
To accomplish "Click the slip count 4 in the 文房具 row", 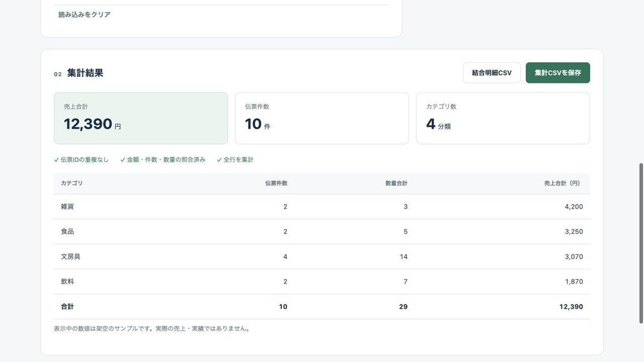I will click(x=285, y=256).
